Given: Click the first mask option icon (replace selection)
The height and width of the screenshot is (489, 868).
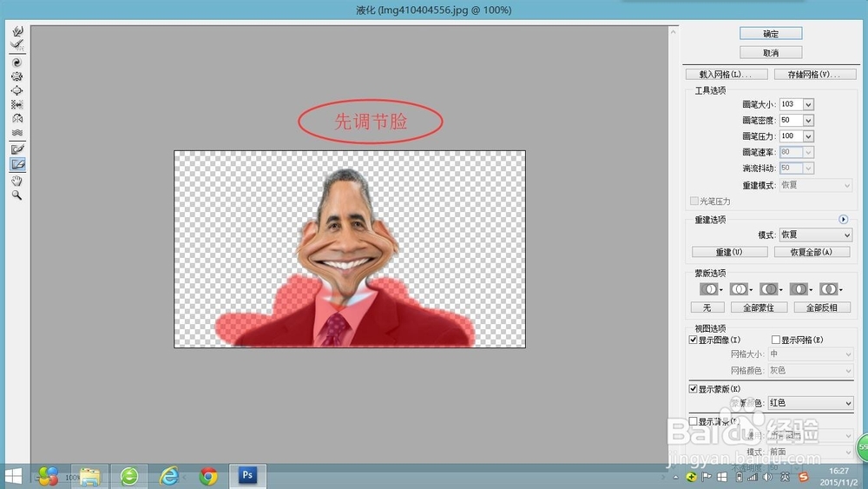Looking at the screenshot, I should point(708,289).
